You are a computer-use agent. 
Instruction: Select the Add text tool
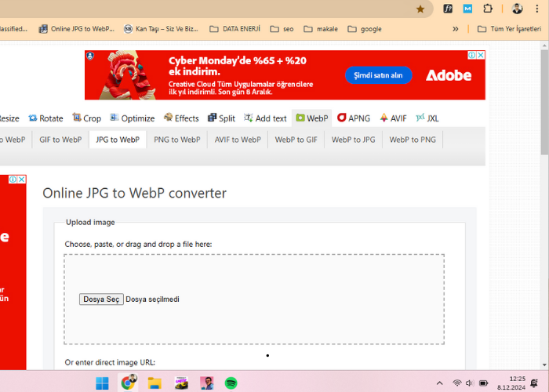pyautogui.click(x=265, y=118)
